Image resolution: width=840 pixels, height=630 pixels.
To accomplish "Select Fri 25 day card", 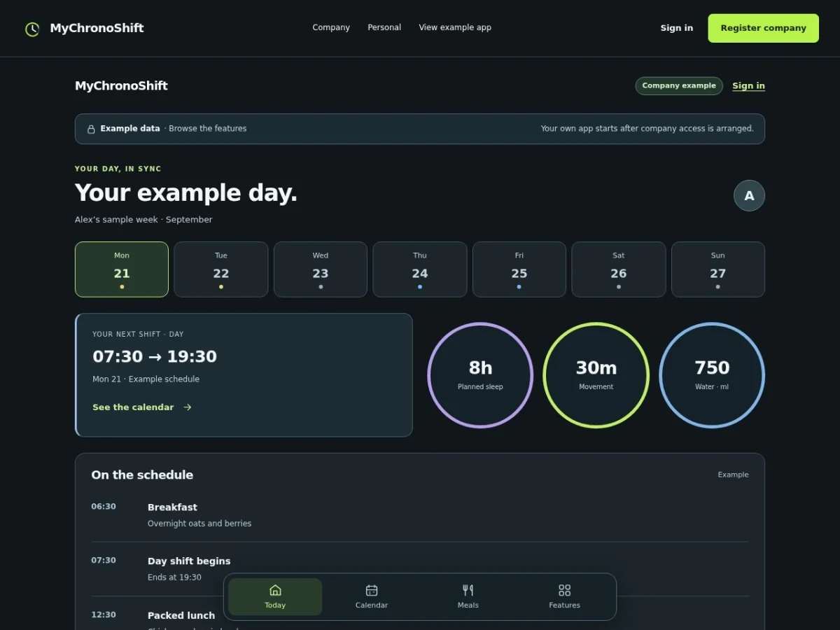I will 519,269.
